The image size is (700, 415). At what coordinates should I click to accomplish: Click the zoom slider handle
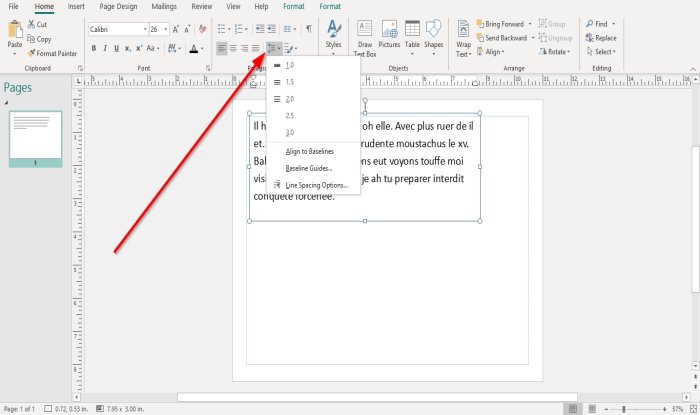[624, 409]
